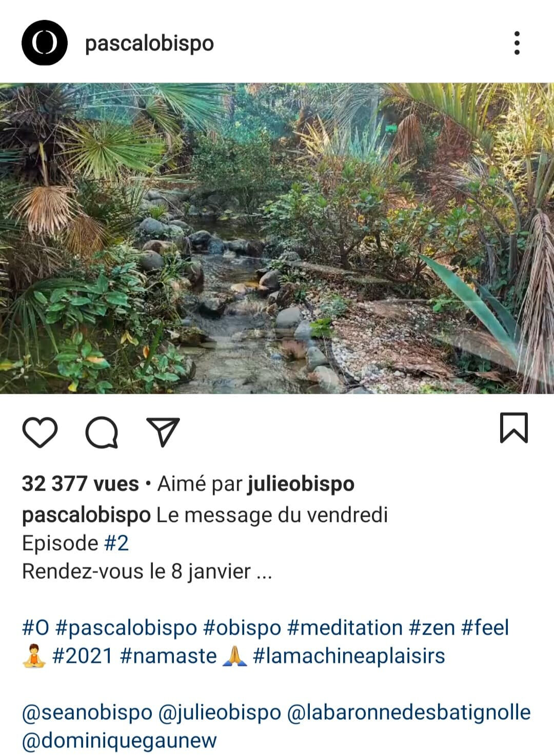Open the #meditation hashtag

pyautogui.click(x=345, y=628)
